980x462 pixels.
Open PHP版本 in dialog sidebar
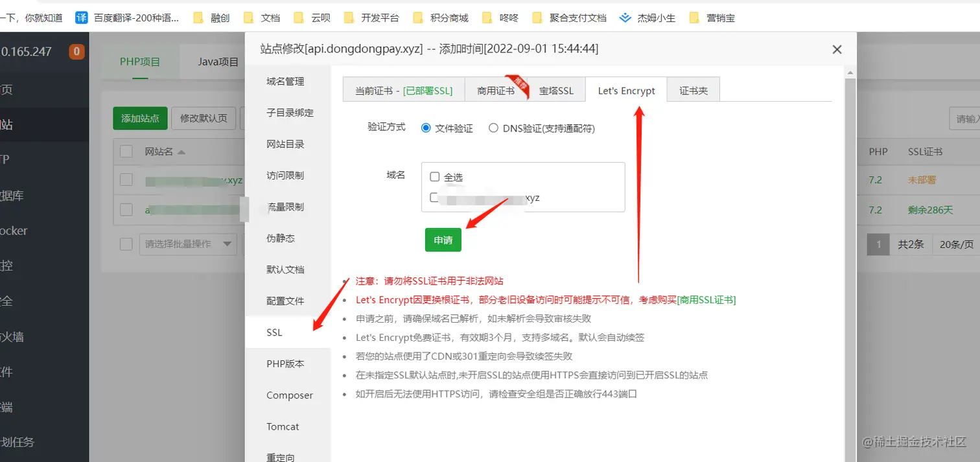285,364
